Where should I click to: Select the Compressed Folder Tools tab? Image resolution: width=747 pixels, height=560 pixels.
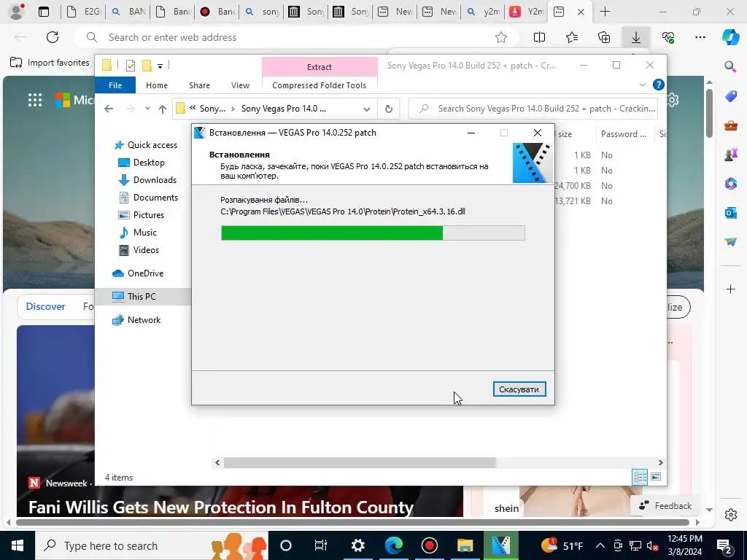point(320,85)
